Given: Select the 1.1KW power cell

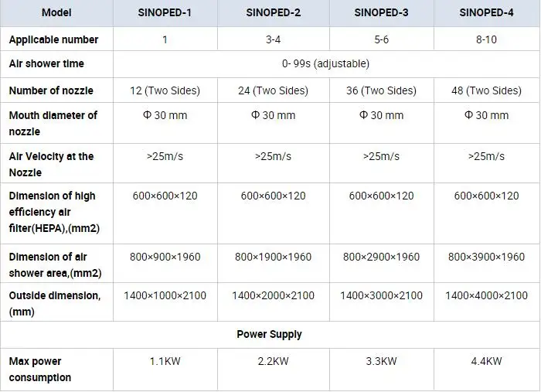Looking at the screenshot, I should tap(165, 361).
